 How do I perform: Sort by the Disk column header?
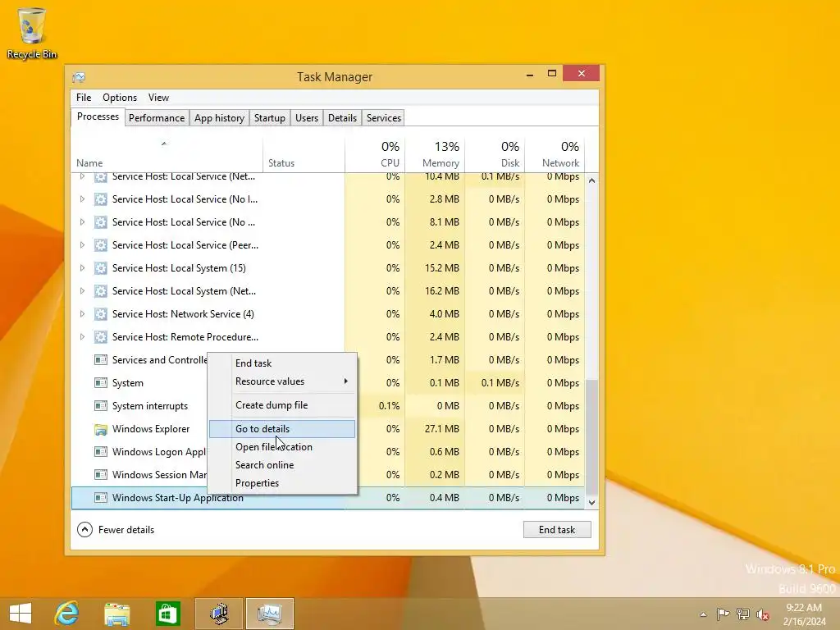pos(495,155)
